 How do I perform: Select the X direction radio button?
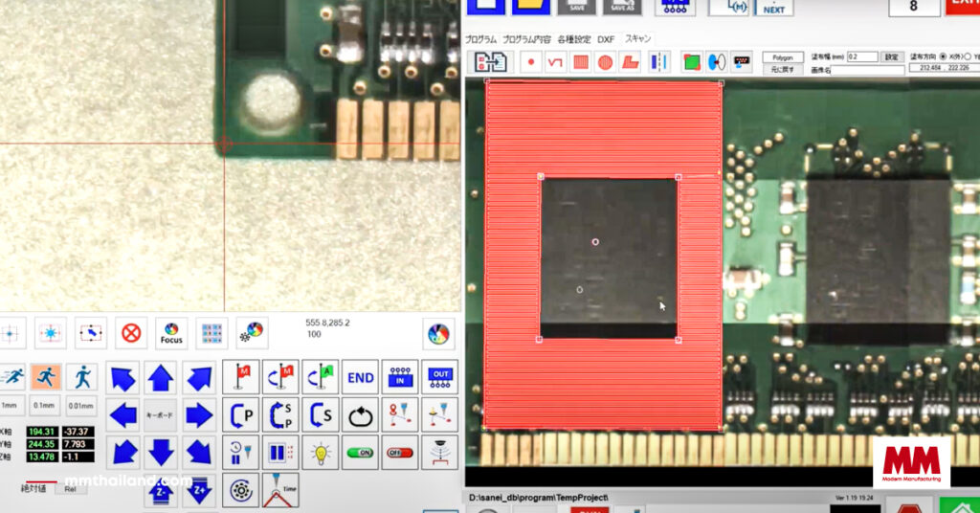[x=944, y=56]
